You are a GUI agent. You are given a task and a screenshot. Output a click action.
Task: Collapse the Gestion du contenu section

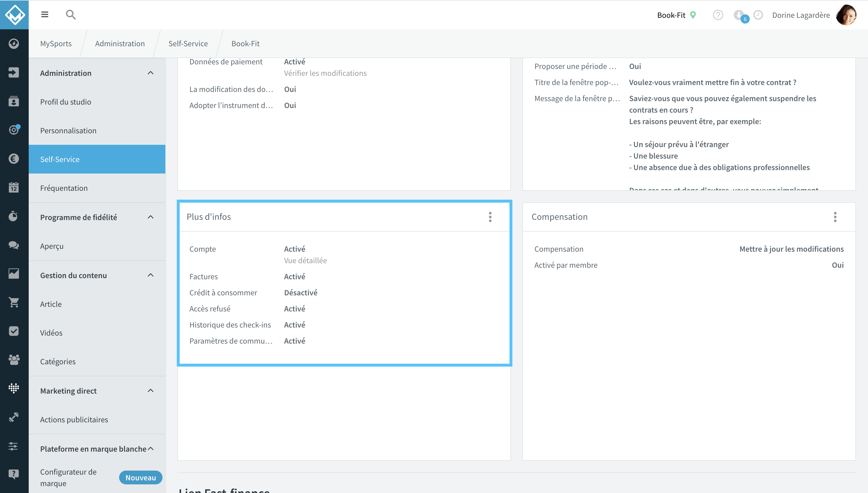pos(150,275)
